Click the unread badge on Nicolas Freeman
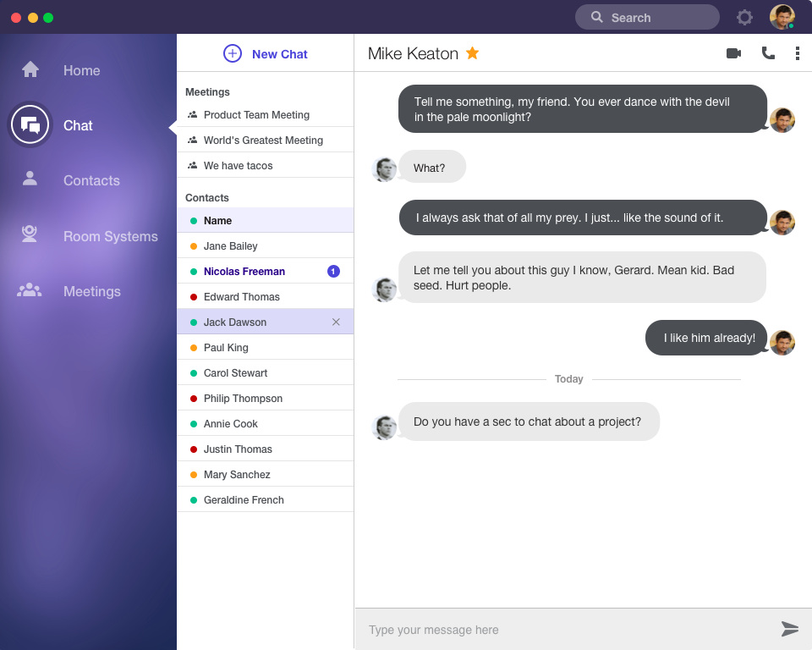The width and height of the screenshot is (812, 650). 333,271
